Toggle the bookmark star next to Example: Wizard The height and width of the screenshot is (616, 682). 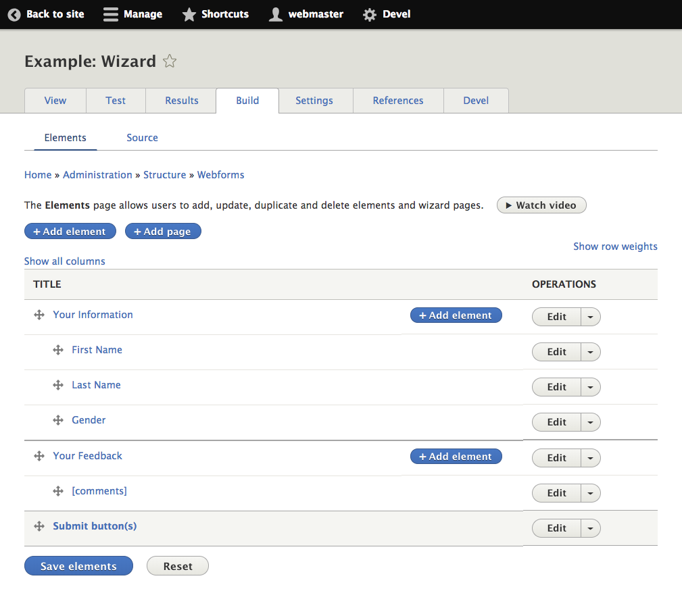coord(169,61)
